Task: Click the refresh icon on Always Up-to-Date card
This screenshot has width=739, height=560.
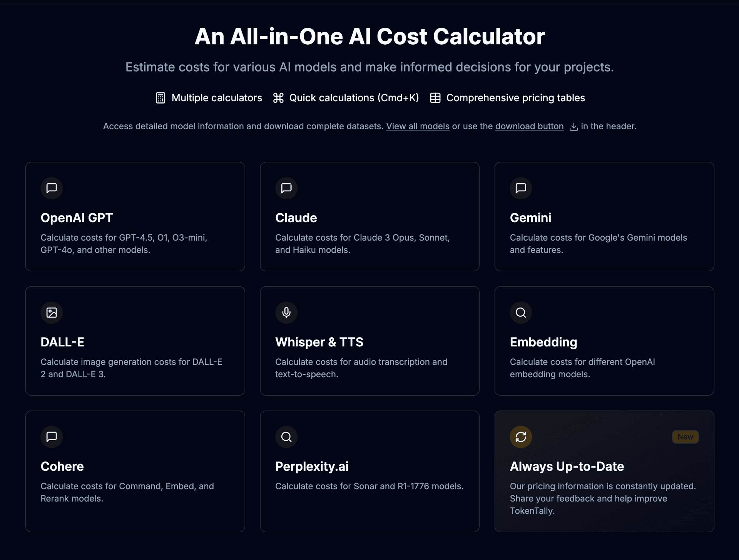Action: (521, 437)
